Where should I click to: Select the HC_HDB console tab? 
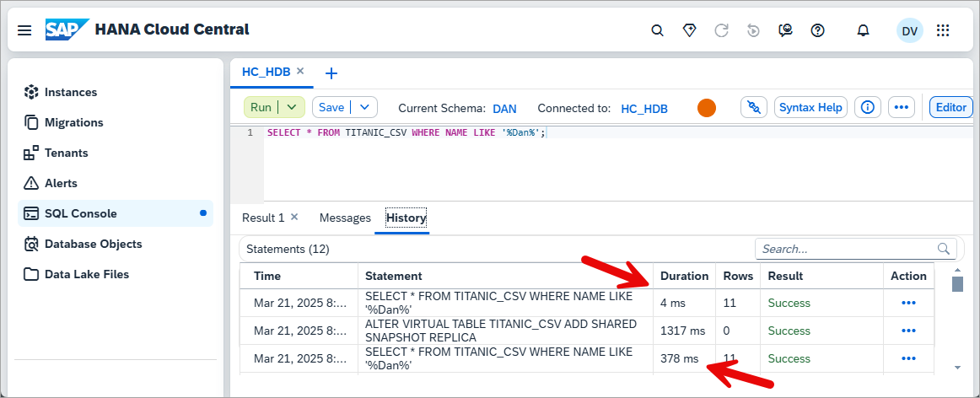coord(267,72)
